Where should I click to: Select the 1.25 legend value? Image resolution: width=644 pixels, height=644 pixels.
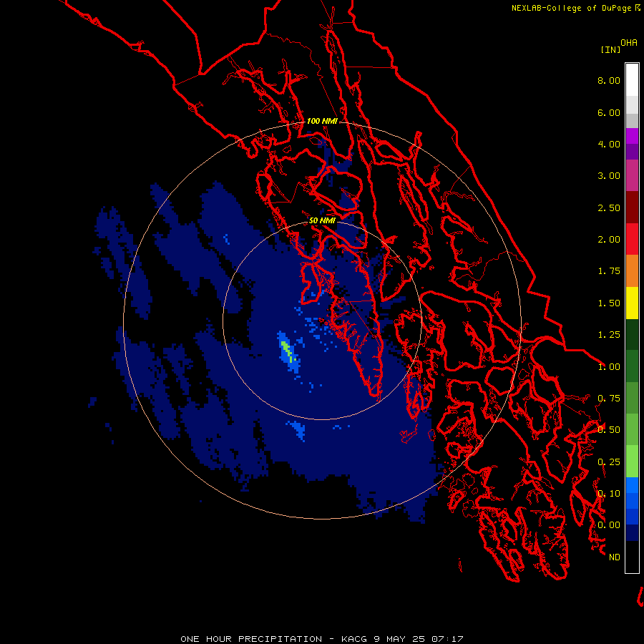609,335
